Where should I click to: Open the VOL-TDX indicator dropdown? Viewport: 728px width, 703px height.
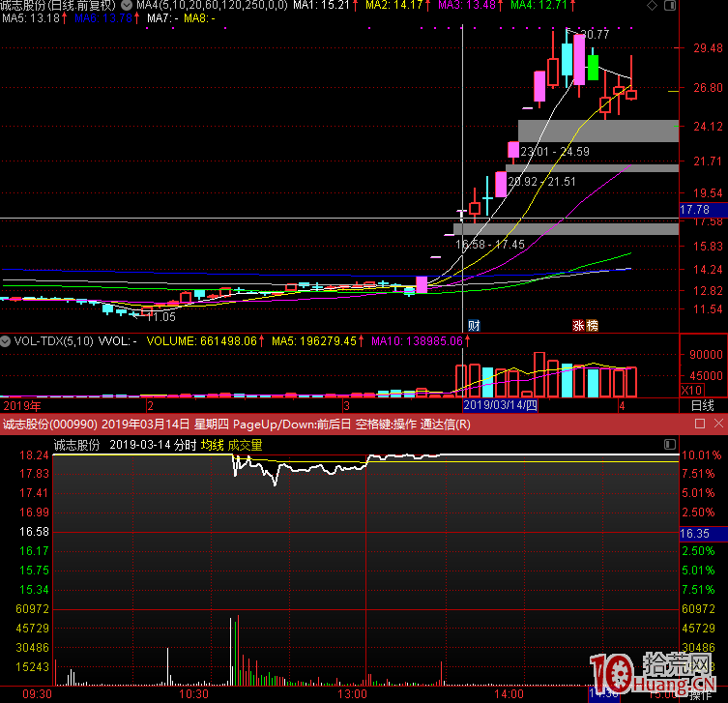pyautogui.click(x=5, y=341)
